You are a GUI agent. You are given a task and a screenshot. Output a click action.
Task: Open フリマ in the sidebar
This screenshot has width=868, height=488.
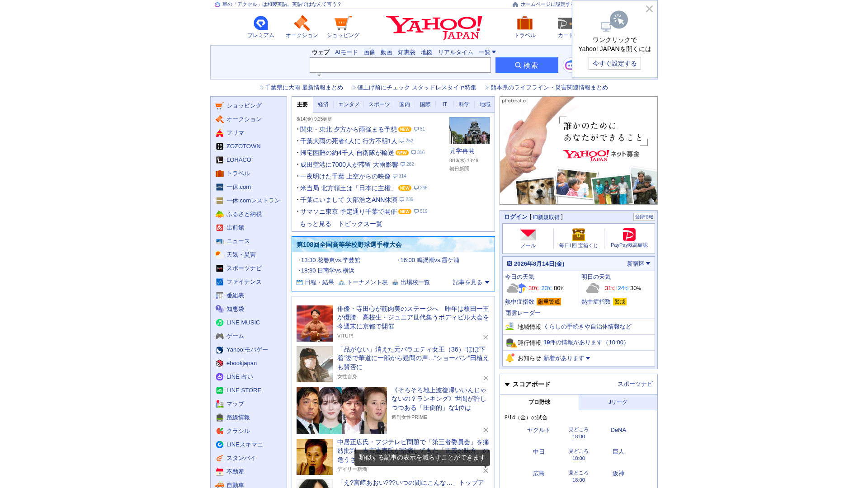(x=235, y=133)
